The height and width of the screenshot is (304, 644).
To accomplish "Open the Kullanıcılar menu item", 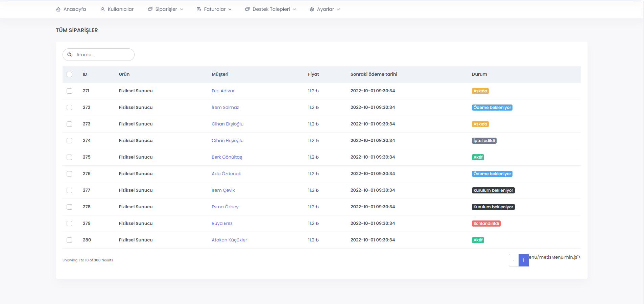I will click(117, 9).
